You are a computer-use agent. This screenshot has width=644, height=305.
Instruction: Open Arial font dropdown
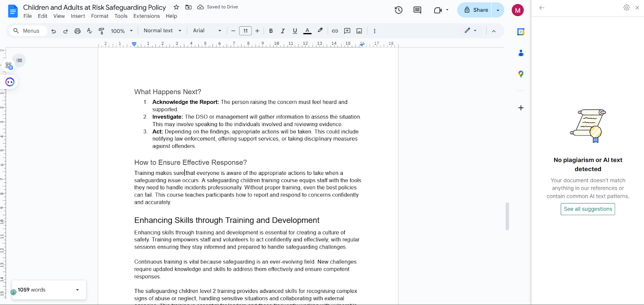(207, 31)
